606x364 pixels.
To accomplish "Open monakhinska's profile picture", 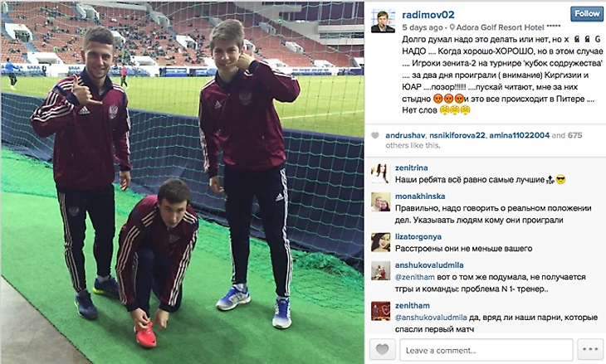I will [381, 201].
